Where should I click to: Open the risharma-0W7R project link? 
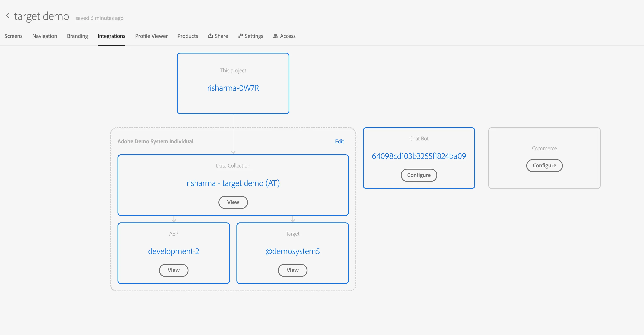[233, 88]
